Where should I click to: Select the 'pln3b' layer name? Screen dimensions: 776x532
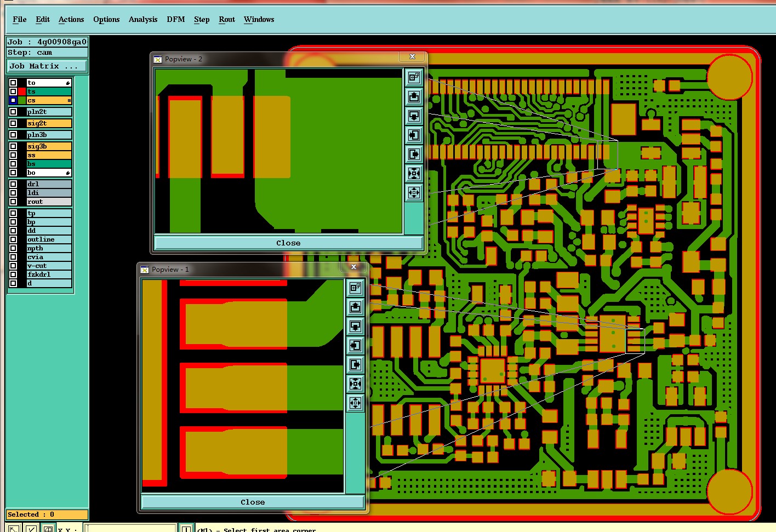(x=49, y=135)
